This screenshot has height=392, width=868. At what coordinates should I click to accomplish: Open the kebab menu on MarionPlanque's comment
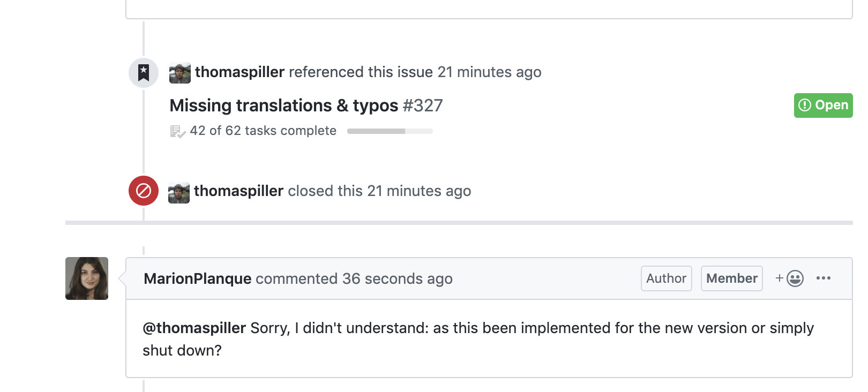click(x=824, y=278)
